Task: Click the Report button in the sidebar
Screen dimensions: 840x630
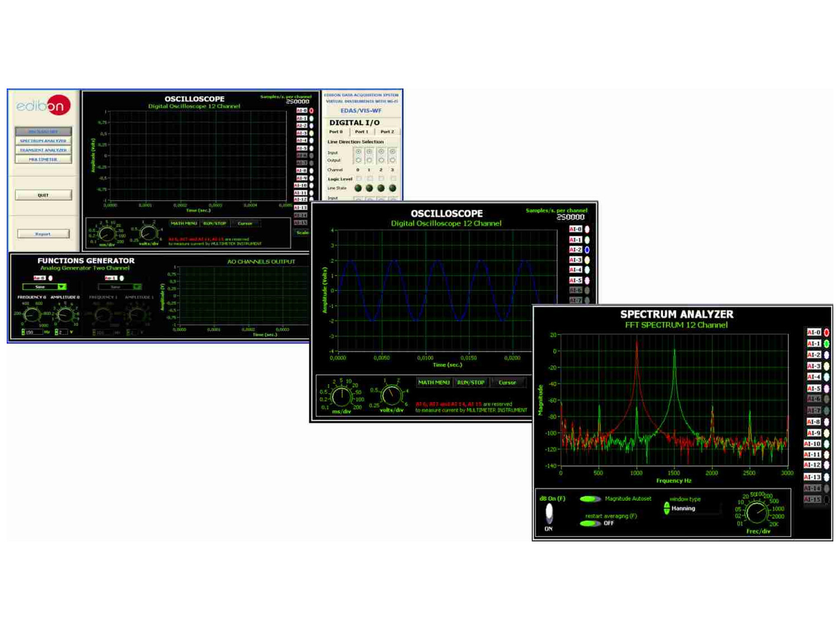Action: pyautogui.click(x=43, y=234)
